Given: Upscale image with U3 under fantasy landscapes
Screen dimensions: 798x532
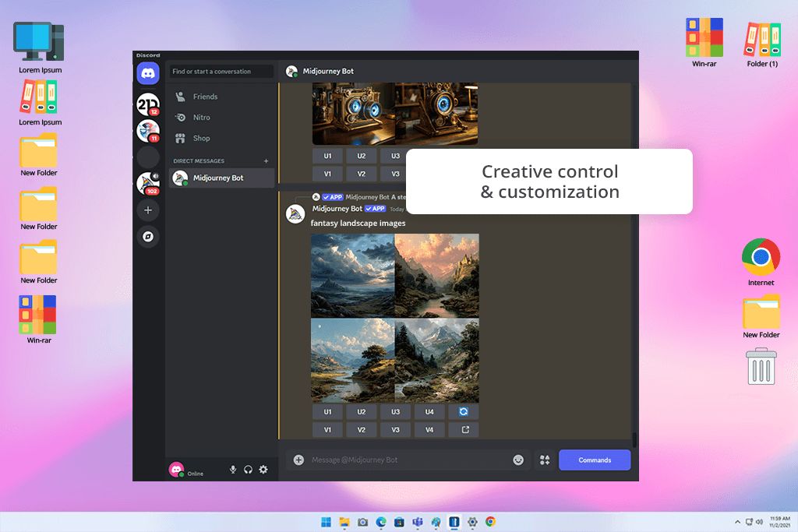Looking at the screenshot, I should coord(395,412).
